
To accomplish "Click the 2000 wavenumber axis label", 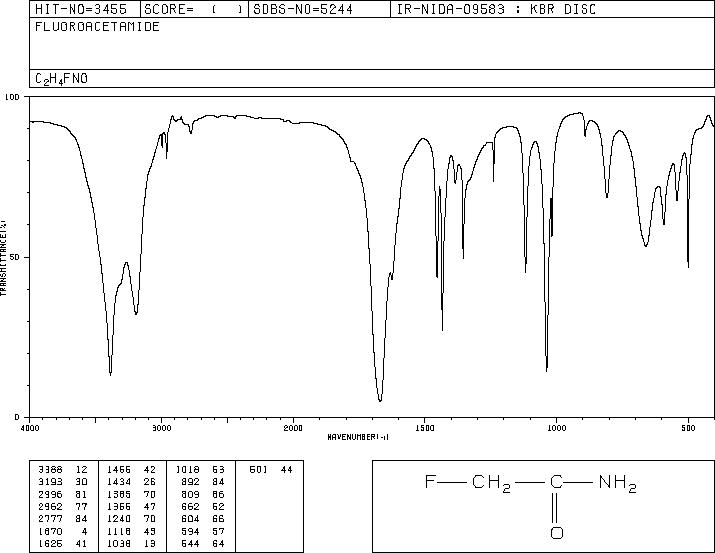I will (x=293, y=428).
